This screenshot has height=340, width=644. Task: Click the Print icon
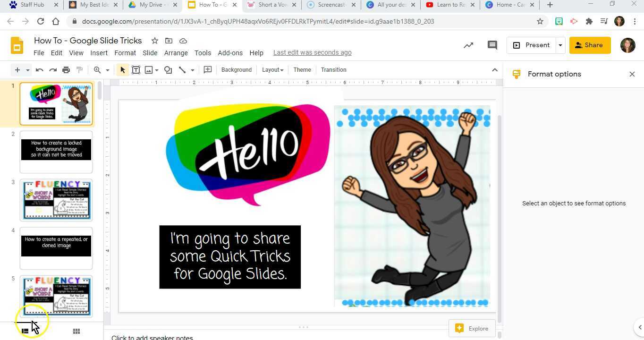coord(66,69)
